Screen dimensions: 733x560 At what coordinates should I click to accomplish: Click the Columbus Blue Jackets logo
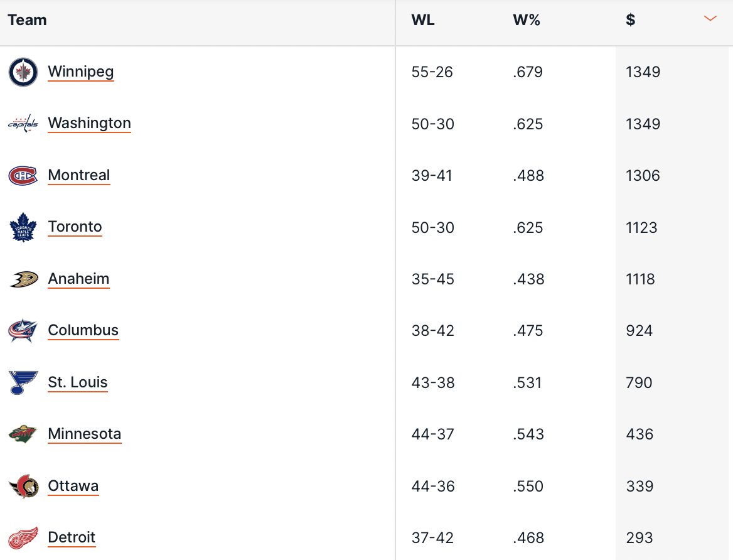pos(23,331)
